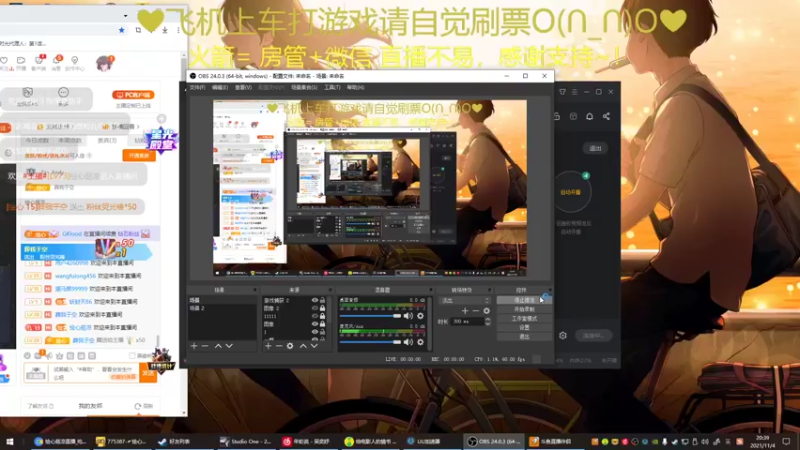Open browser three-dot menu
The width and height of the screenshot is (800, 450).
click(178, 30)
